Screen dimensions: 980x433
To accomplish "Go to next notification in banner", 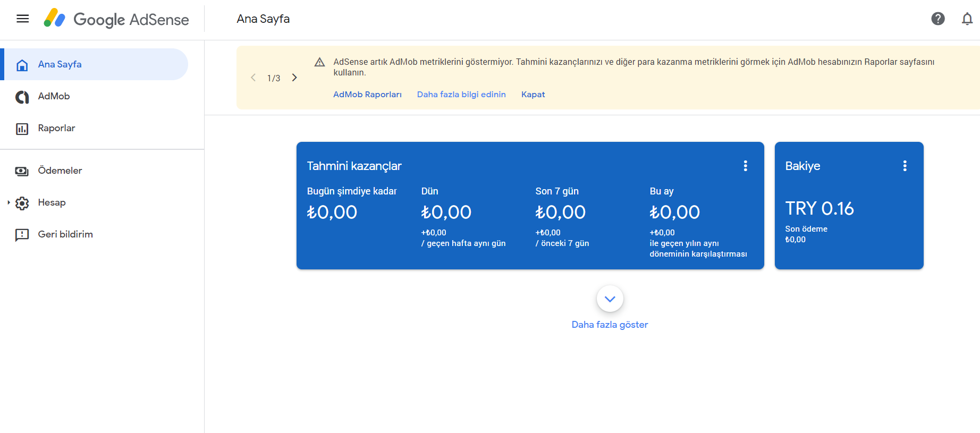I will [294, 78].
